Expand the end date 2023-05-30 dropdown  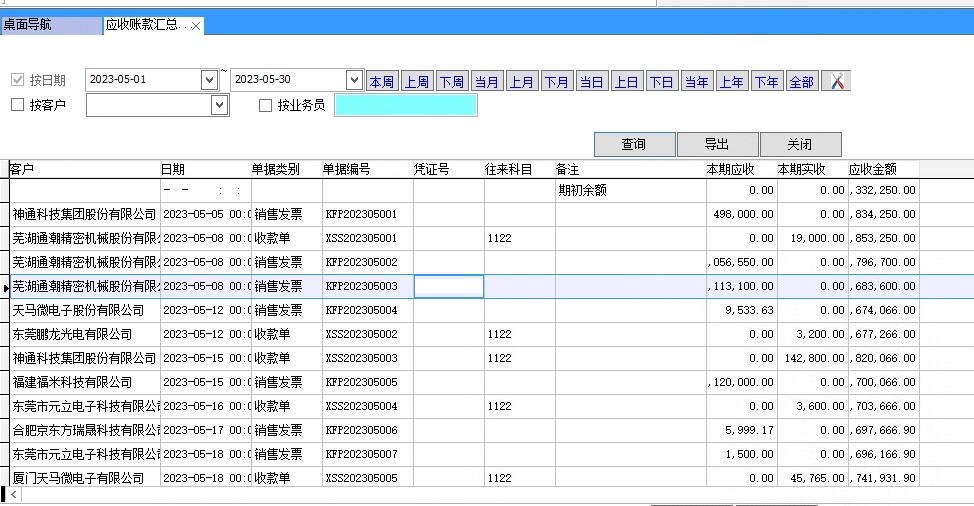(354, 80)
